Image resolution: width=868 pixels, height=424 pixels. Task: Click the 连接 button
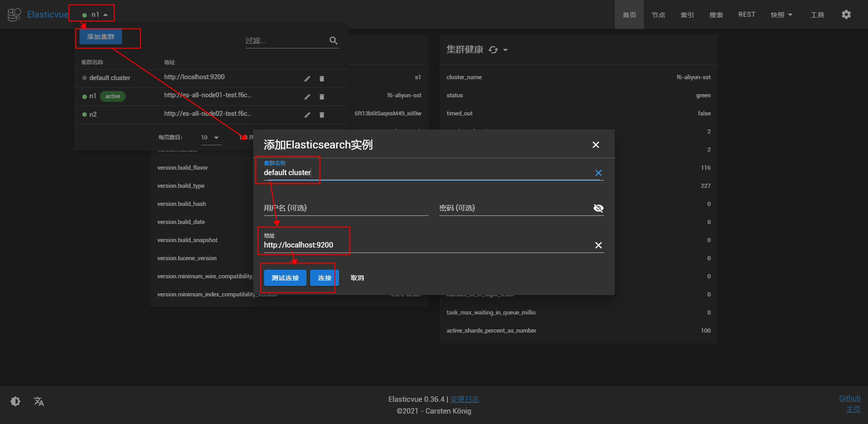[325, 278]
